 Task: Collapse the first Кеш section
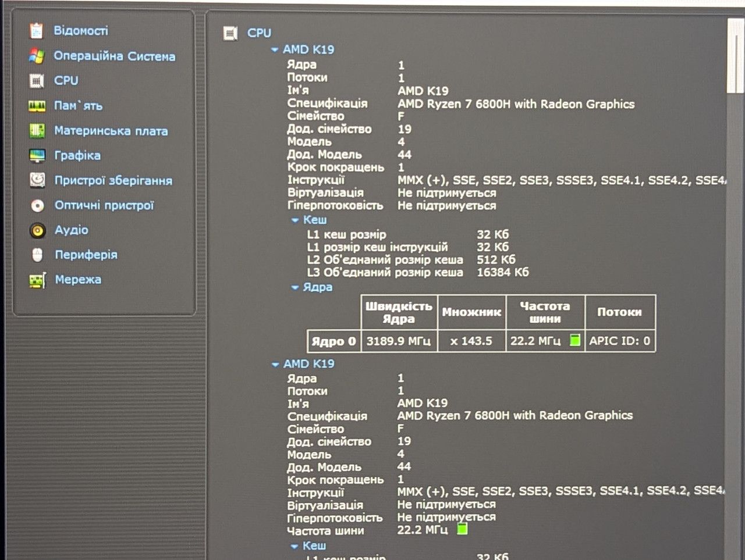[x=295, y=220]
